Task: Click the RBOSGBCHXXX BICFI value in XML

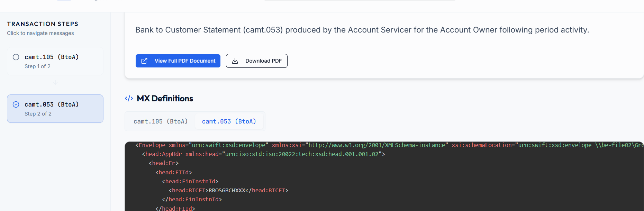Action: [x=227, y=190]
